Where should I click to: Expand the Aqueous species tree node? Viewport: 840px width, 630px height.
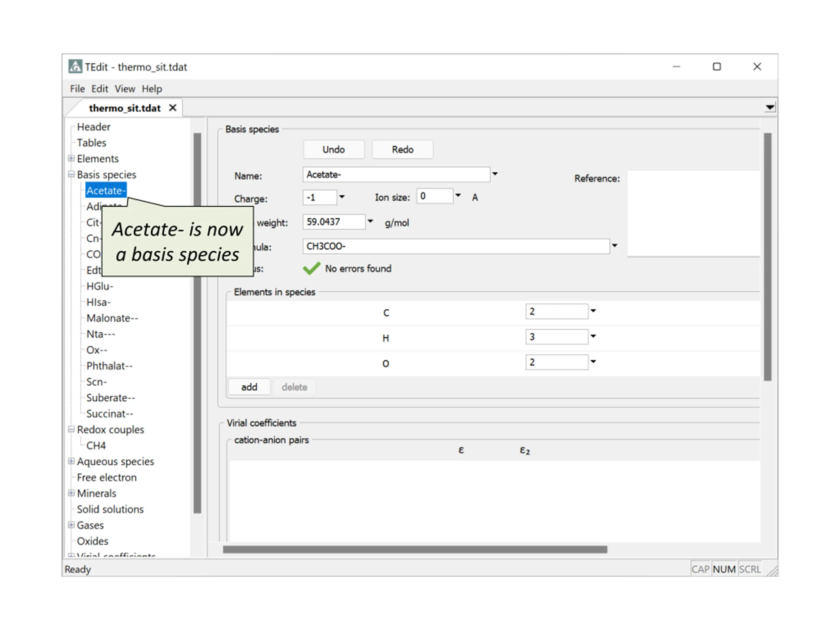pos(71,461)
